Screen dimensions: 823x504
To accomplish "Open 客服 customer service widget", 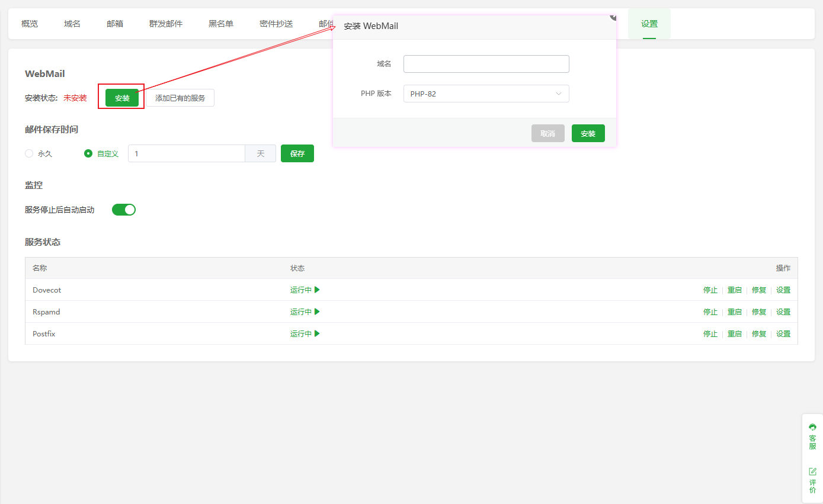I will point(812,437).
